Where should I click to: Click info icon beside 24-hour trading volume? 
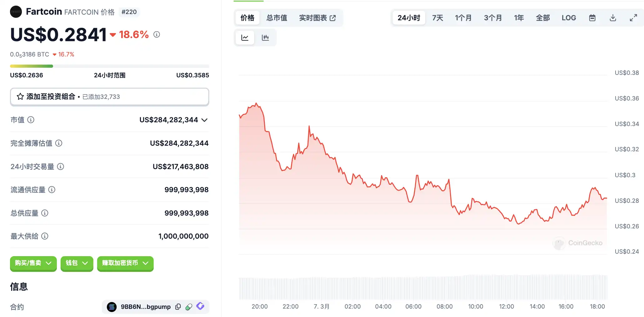pos(61,167)
